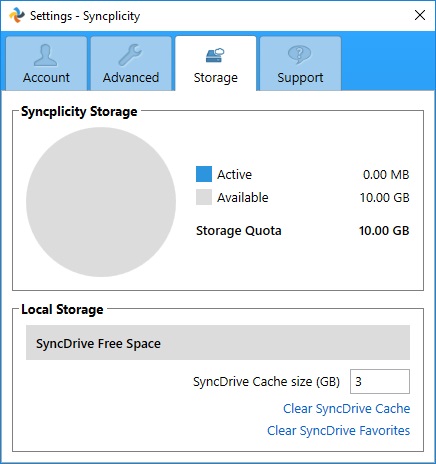Click the SyncDrive Free Space bar
The width and height of the screenshot is (436, 464).
(x=218, y=343)
